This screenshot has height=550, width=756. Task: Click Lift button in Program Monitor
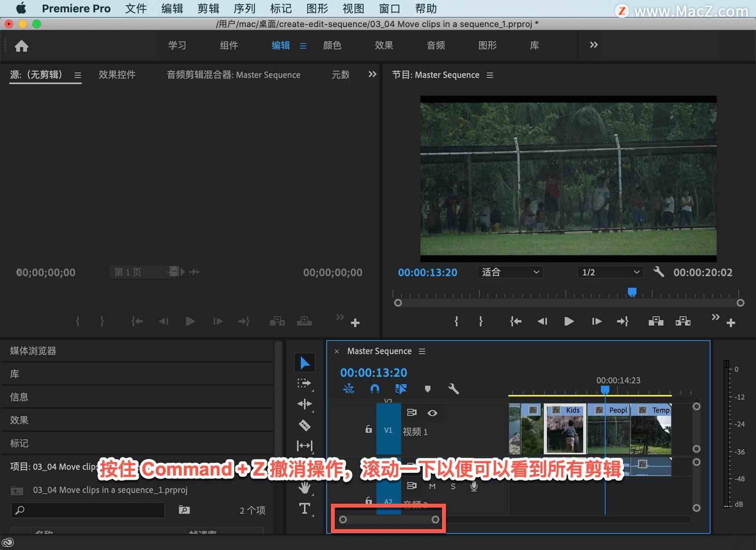coord(656,321)
